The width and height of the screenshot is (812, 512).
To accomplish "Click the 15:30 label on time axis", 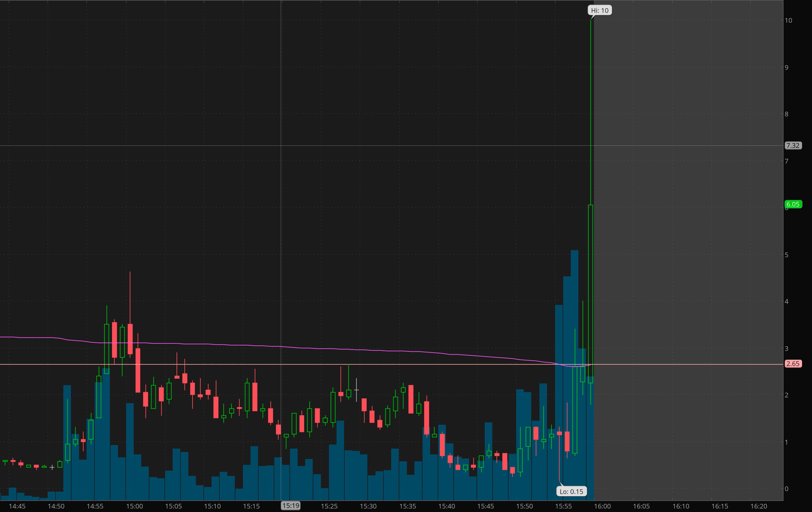I will (368, 506).
